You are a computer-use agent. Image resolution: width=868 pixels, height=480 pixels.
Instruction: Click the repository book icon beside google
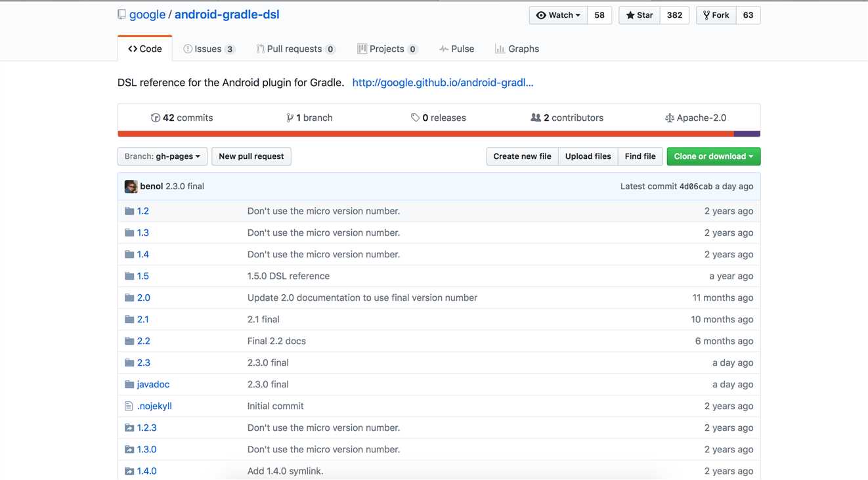[121, 14]
